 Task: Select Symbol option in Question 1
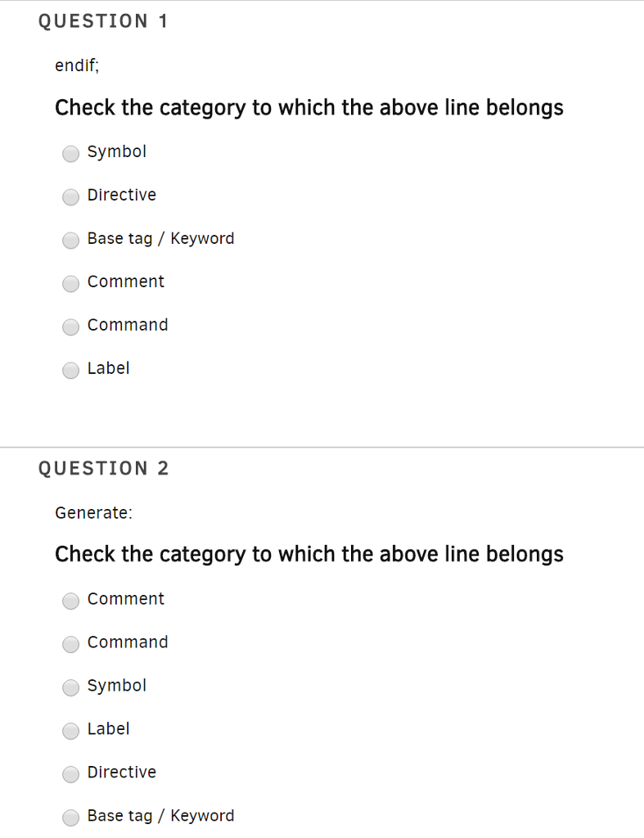(x=70, y=154)
